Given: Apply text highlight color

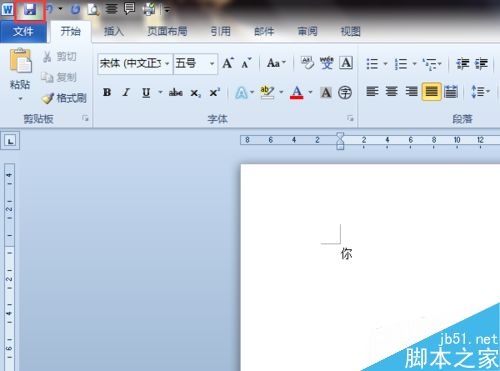Looking at the screenshot, I should [267, 93].
